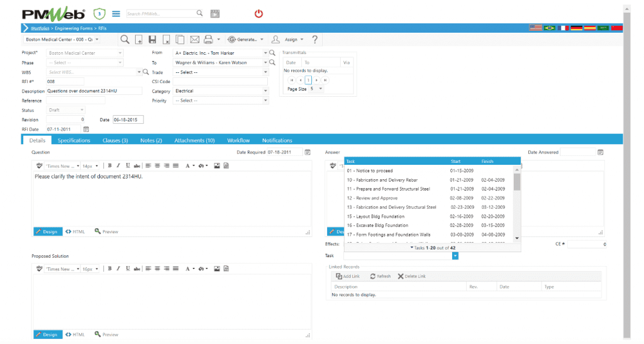
Task: Click the email envelope icon
Action: pyautogui.click(x=195, y=40)
